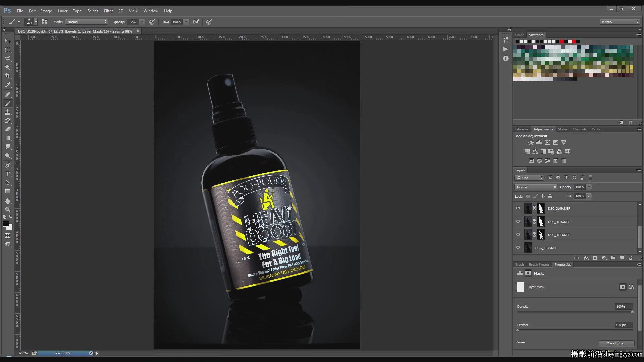The image size is (644, 362).
Task: Open the Select menu
Action: tap(93, 11)
